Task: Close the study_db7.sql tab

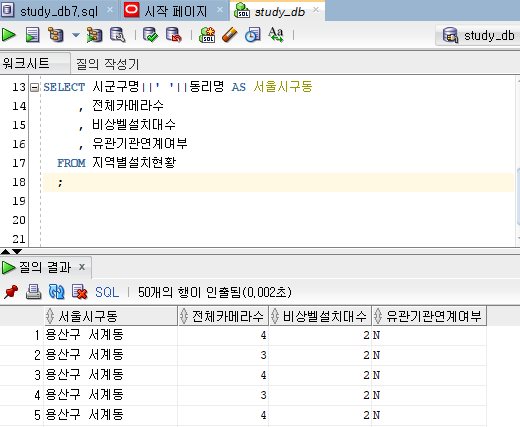Action: pyautogui.click(x=110, y=10)
